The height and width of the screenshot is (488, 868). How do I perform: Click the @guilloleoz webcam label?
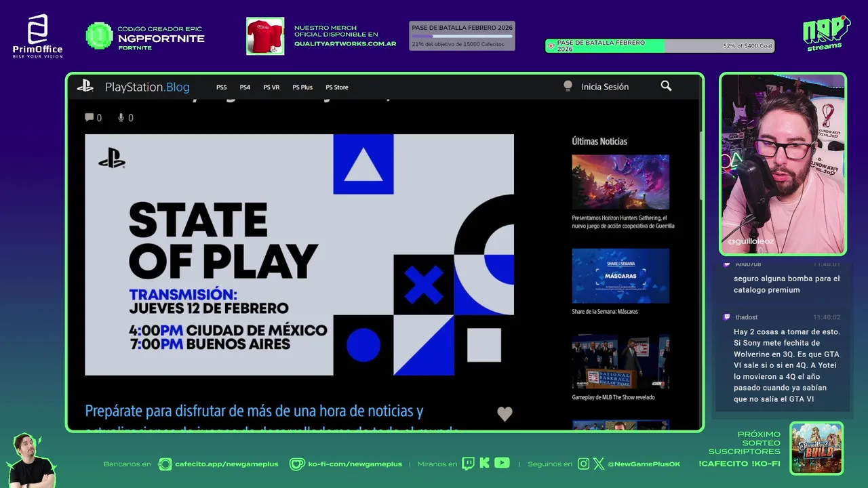(749, 241)
